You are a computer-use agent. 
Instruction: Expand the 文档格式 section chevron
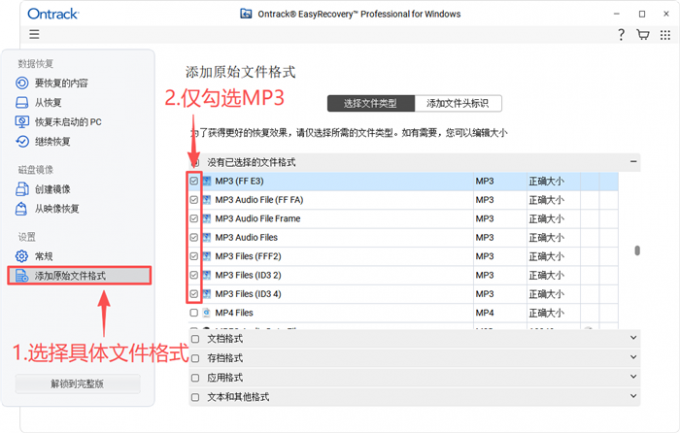tap(633, 338)
